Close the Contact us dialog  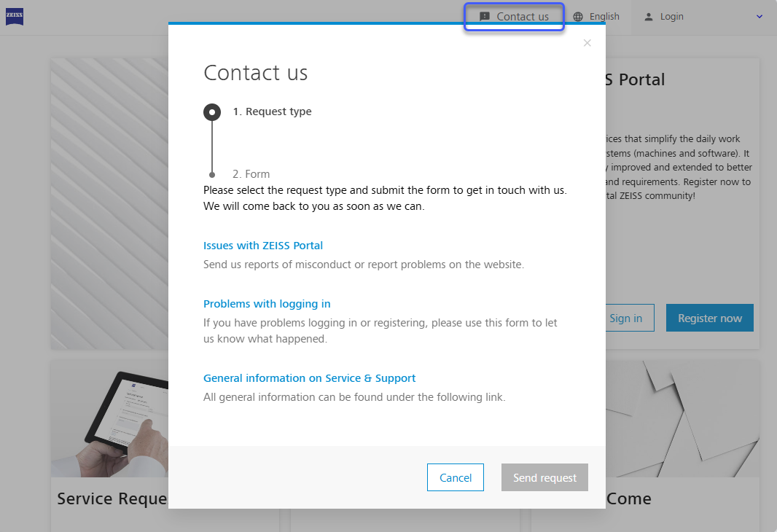pyautogui.click(x=587, y=43)
